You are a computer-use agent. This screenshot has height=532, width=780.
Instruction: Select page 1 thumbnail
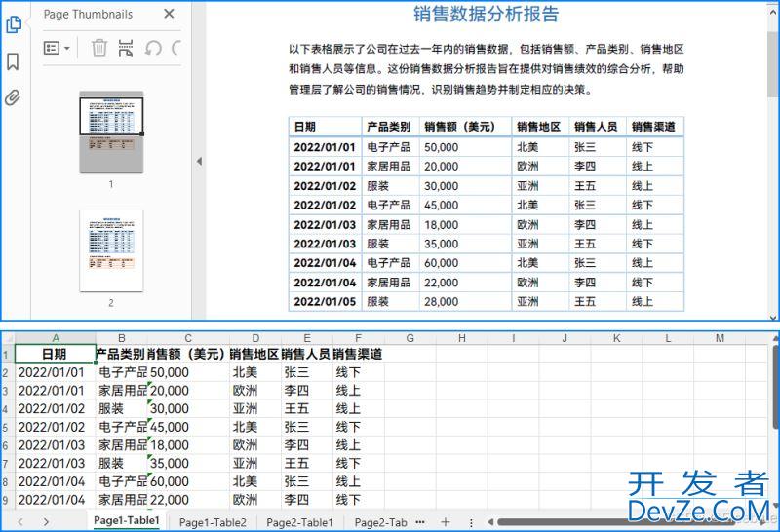(111, 132)
